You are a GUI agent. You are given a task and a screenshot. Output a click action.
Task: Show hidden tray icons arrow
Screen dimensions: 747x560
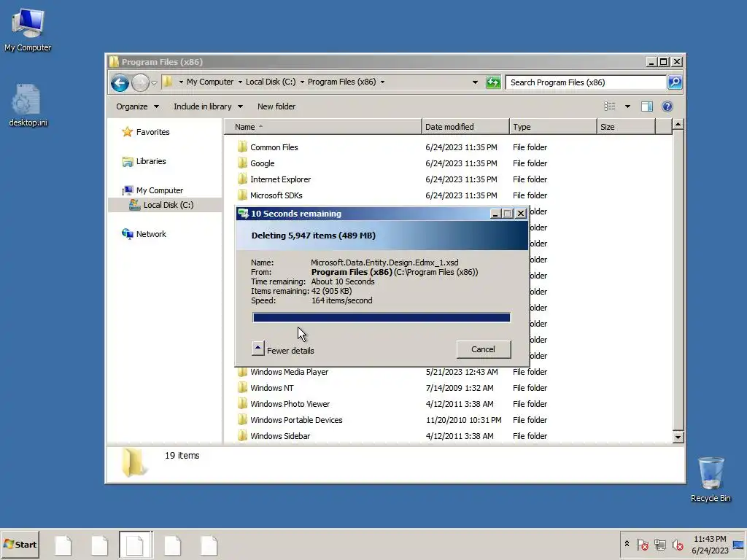click(x=627, y=544)
